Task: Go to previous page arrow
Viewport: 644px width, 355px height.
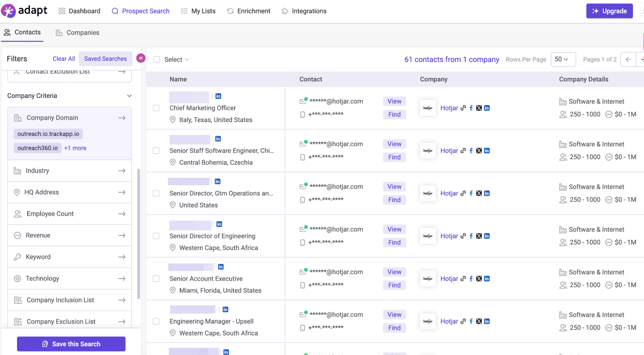Action: tap(628, 60)
